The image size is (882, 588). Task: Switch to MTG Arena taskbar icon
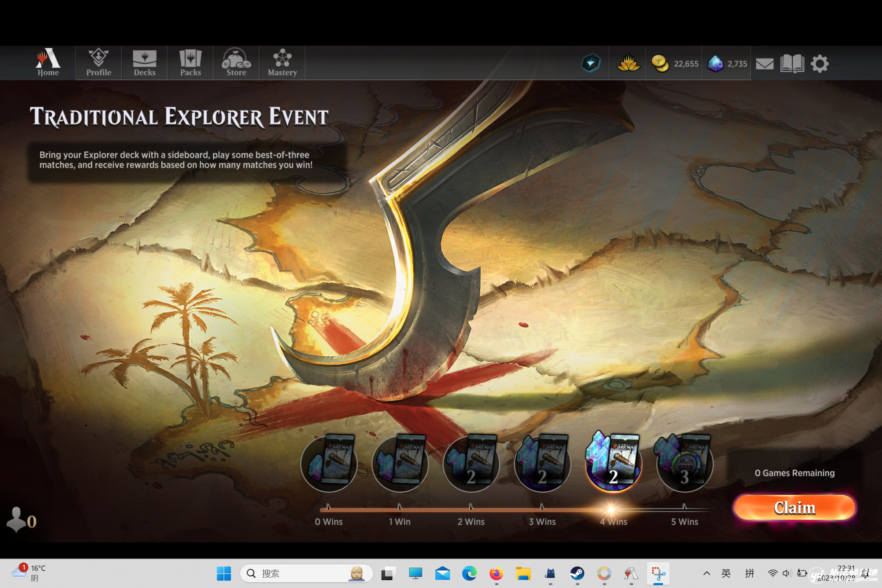click(631, 573)
